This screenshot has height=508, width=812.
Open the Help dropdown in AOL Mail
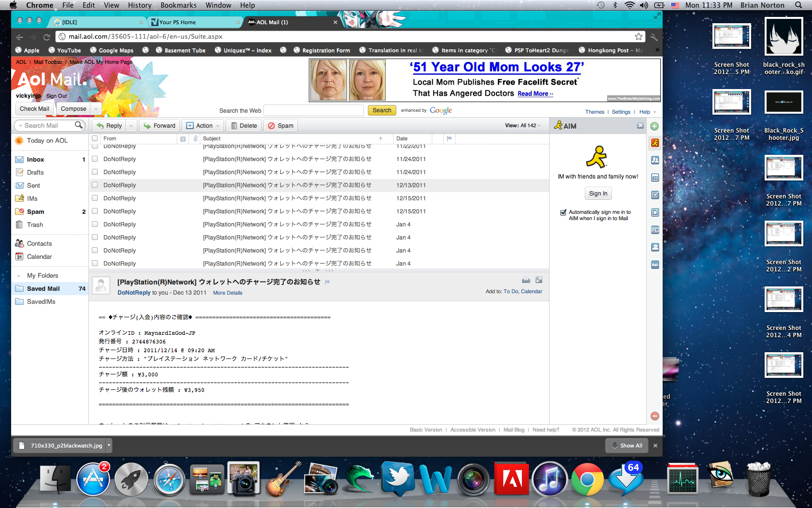coord(648,112)
